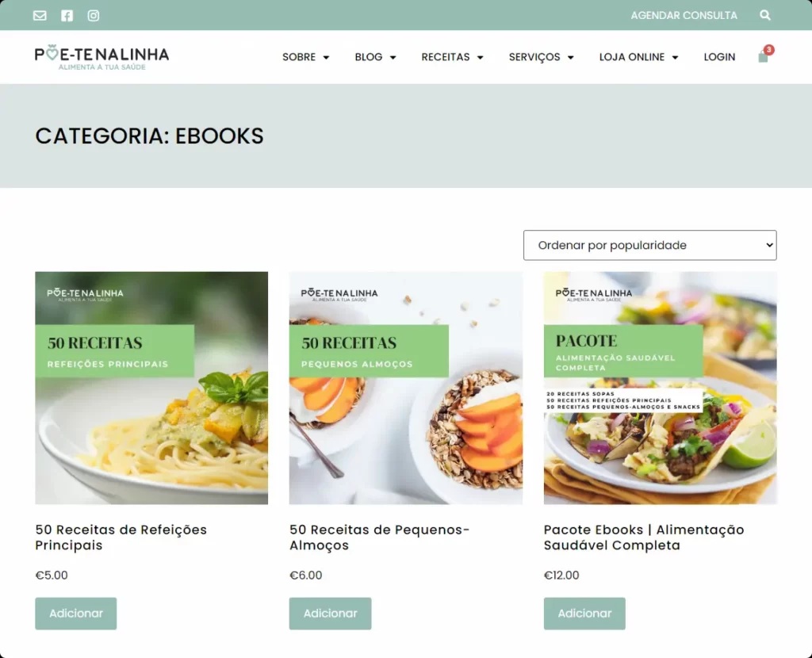
Task: Click the search magnifier icon
Action: (x=765, y=16)
